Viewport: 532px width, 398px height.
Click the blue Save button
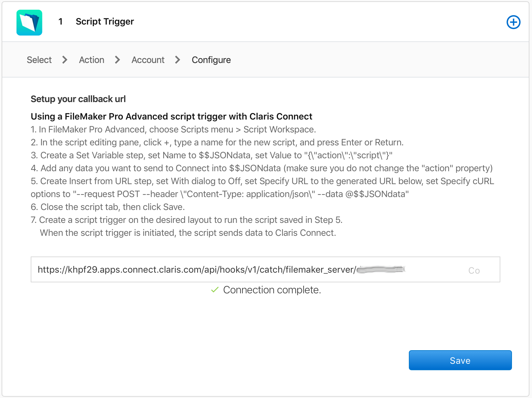point(460,360)
